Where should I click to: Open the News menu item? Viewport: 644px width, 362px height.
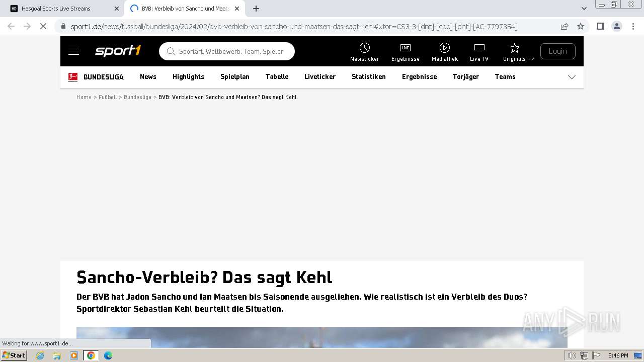point(148,77)
